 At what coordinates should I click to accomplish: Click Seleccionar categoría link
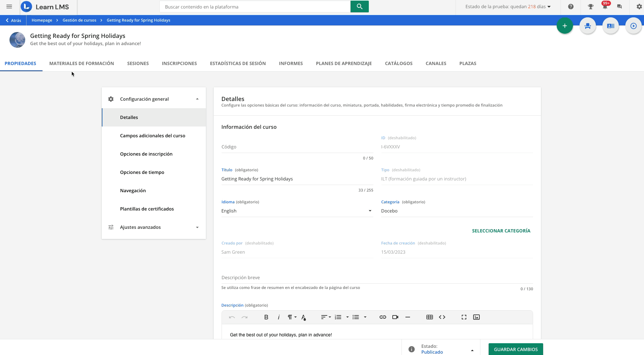coord(501,231)
